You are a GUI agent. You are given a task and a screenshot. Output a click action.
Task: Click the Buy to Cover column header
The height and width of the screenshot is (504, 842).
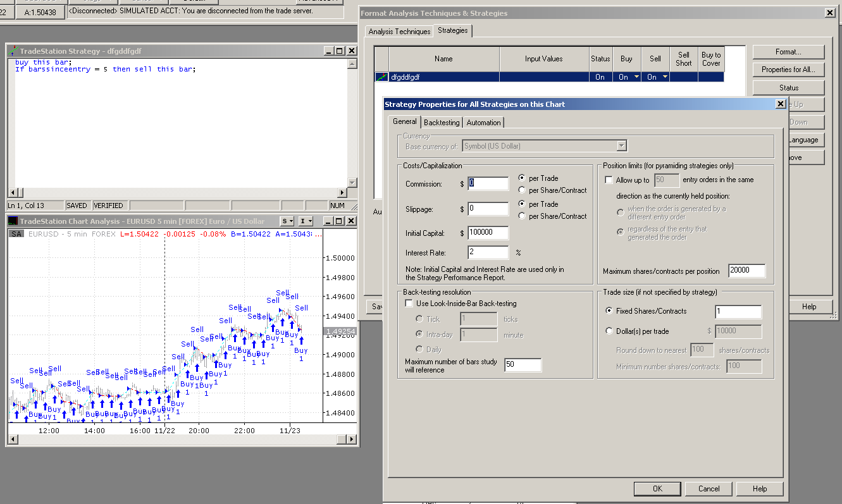pyautogui.click(x=711, y=59)
